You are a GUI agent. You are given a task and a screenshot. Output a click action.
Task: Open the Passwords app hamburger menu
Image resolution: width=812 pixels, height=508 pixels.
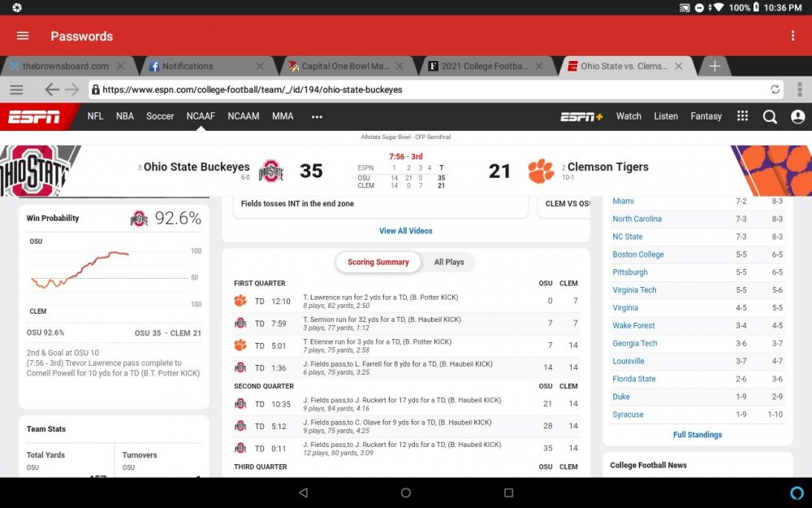click(23, 36)
